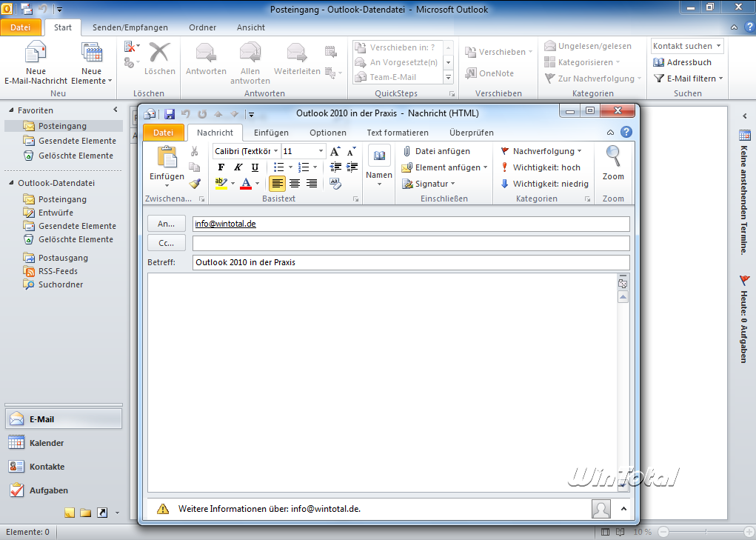
Task: Click into the Cc input field
Action: (x=411, y=243)
